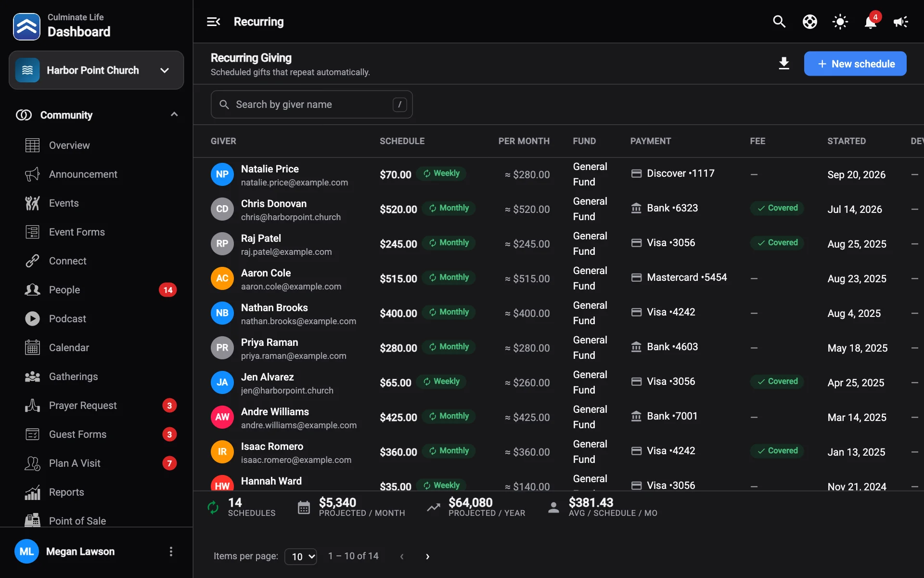Create a New schedule
The image size is (924, 578).
click(x=855, y=64)
